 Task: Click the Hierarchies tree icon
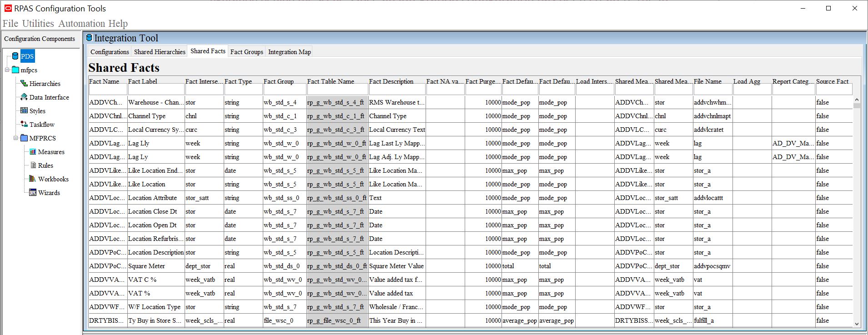tap(24, 84)
